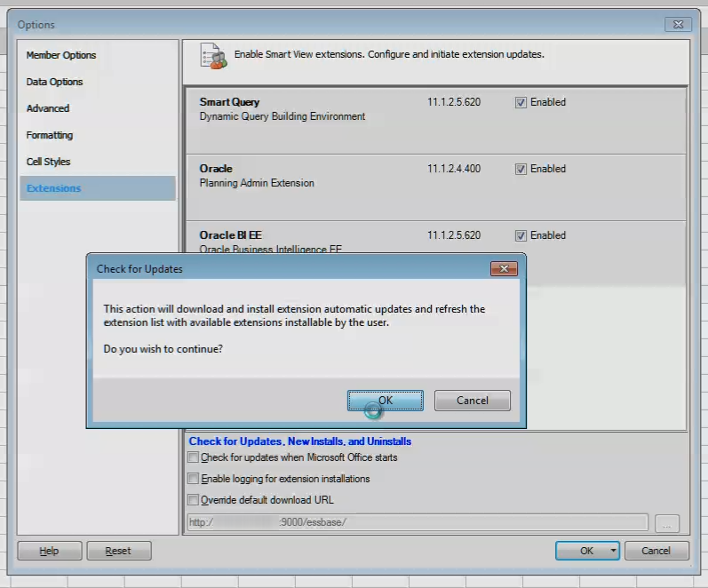Screen dimensions: 708x588
Task: Select the Oracle BI EE extension name
Action: click(230, 235)
